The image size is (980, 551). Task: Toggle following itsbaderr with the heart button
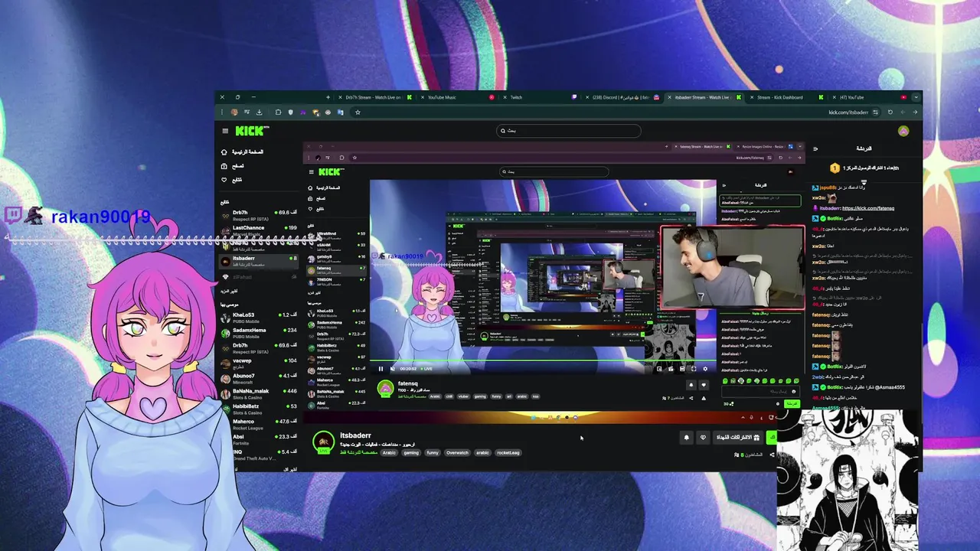(x=703, y=438)
